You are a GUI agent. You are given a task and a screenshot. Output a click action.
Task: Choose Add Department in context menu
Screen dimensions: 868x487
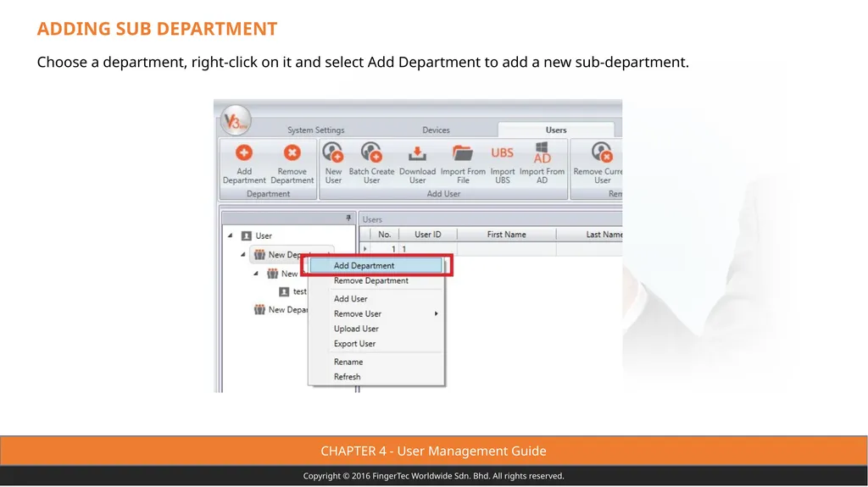tap(376, 266)
